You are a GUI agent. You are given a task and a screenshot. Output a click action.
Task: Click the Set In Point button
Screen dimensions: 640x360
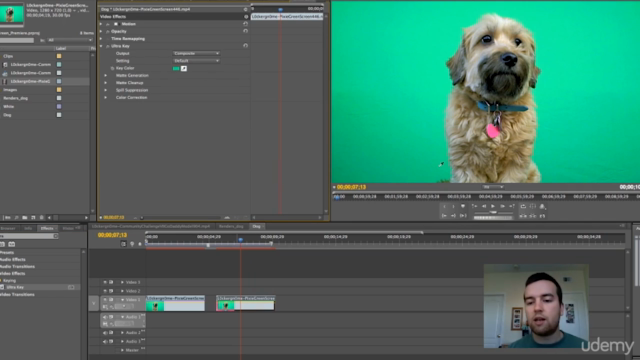(444, 207)
